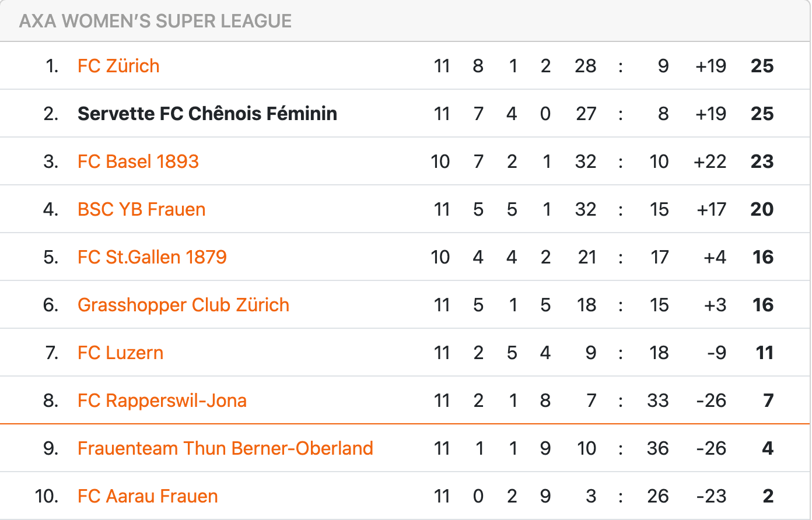
Task: Open BSC YB Frauen team page
Action: 142,209
